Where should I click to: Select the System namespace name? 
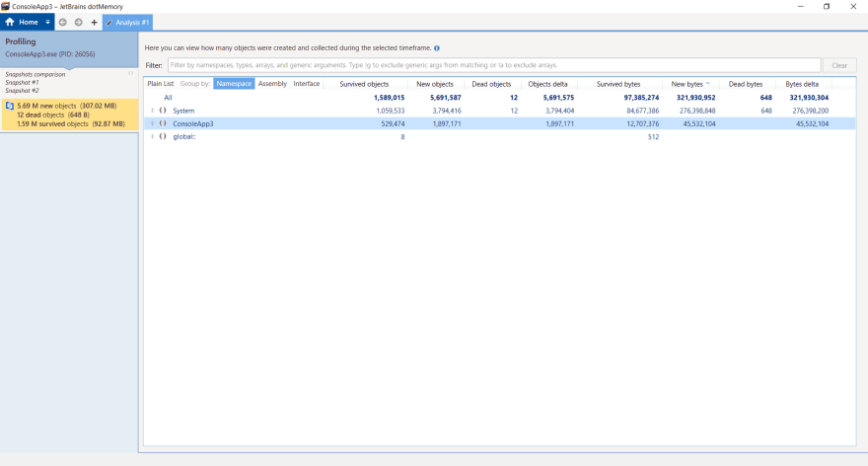click(183, 111)
